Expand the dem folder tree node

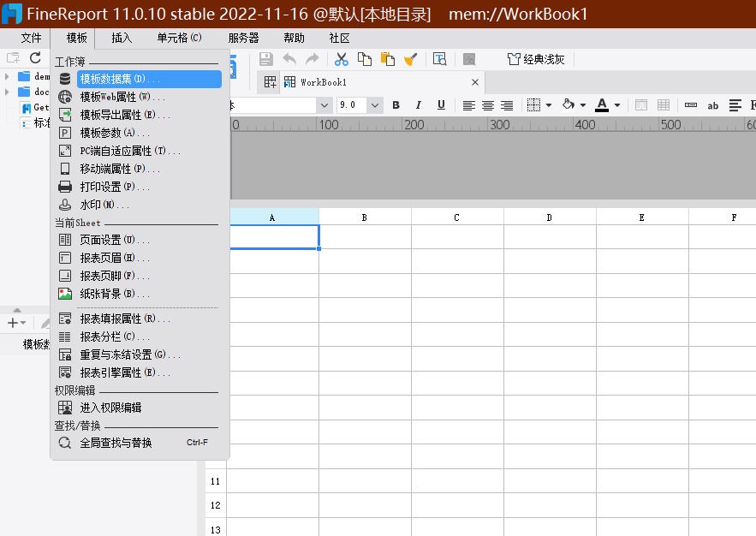coord(7,76)
